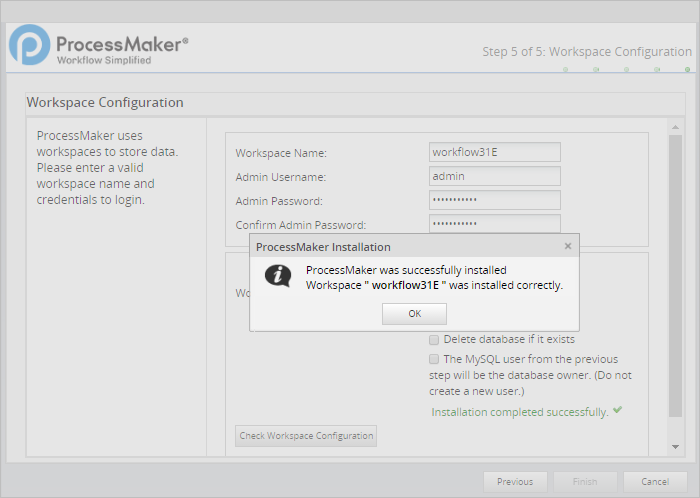The width and height of the screenshot is (700, 498).
Task: Select the Confirm Admin Password field
Action: point(494,224)
